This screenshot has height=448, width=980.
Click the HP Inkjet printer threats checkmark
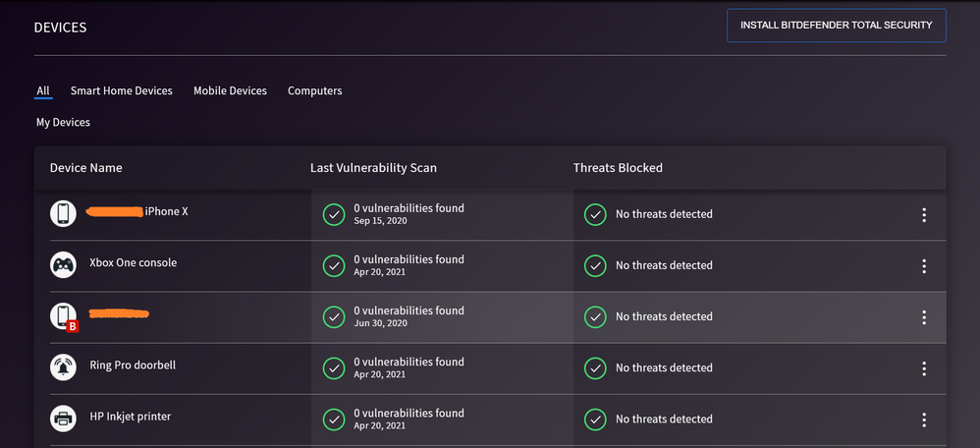coord(594,419)
